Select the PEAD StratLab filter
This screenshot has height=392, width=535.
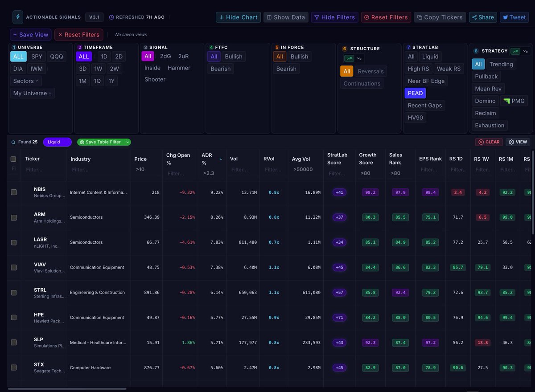click(x=415, y=93)
